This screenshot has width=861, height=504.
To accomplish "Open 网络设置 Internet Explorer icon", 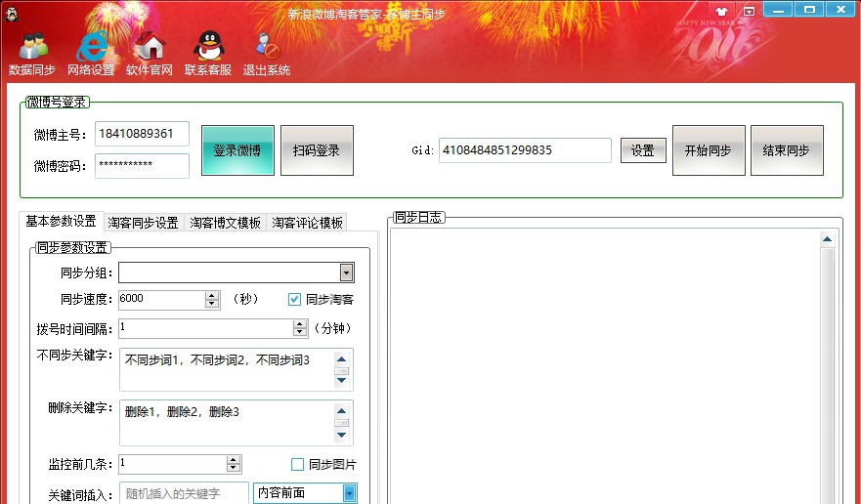I will [x=91, y=54].
